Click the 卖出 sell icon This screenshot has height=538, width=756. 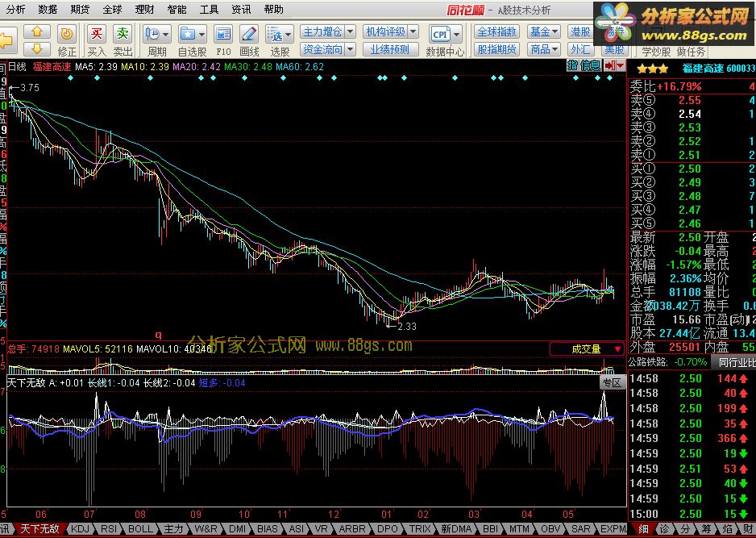[x=123, y=34]
